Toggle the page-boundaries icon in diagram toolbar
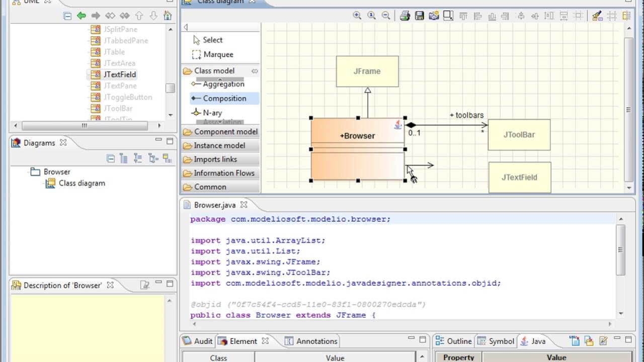 626,16
